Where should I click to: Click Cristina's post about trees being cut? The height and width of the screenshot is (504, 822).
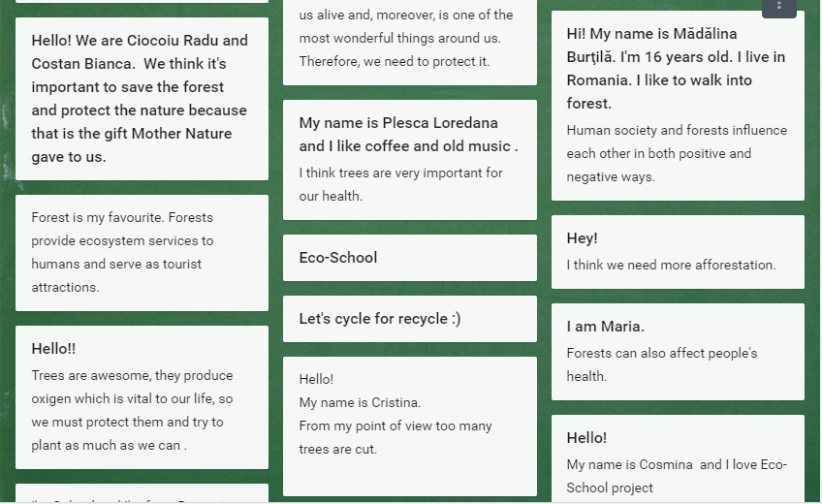pyautogui.click(x=409, y=426)
